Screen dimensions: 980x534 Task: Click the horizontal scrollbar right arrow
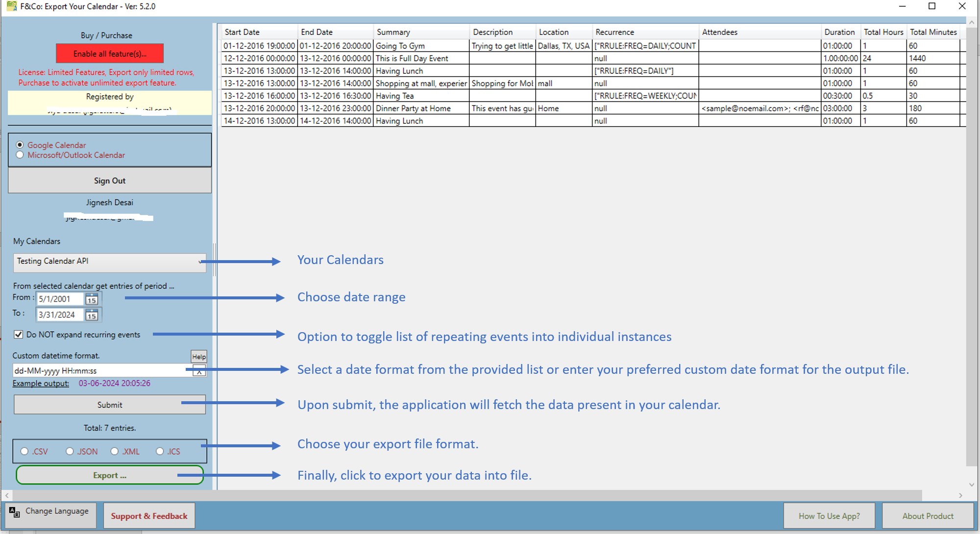tap(960, 495)
